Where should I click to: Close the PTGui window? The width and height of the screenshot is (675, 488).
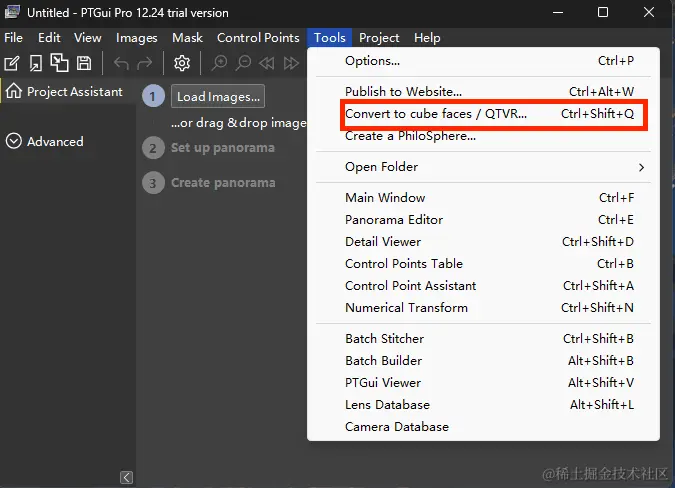[x=649, y=12]
